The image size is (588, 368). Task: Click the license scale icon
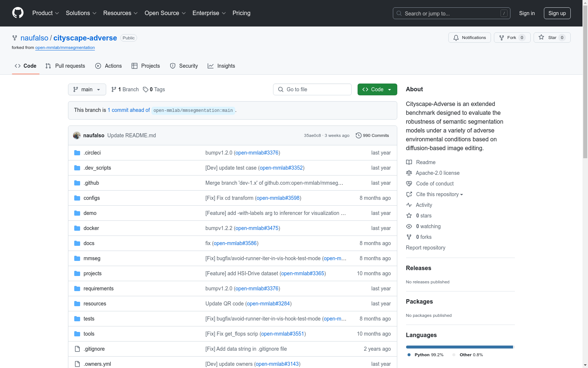(x=409, y=173)
